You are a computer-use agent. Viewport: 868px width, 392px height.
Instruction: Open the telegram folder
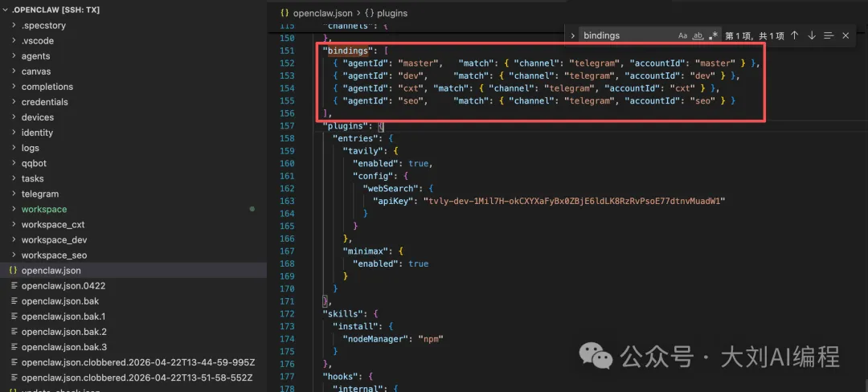(x=40, y=194)
